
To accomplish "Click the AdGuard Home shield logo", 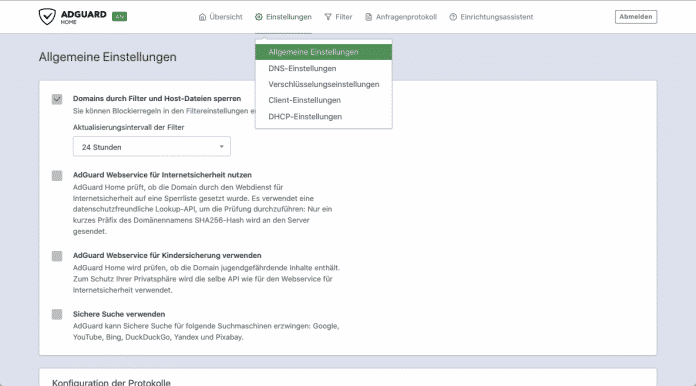I will point(47,16).
